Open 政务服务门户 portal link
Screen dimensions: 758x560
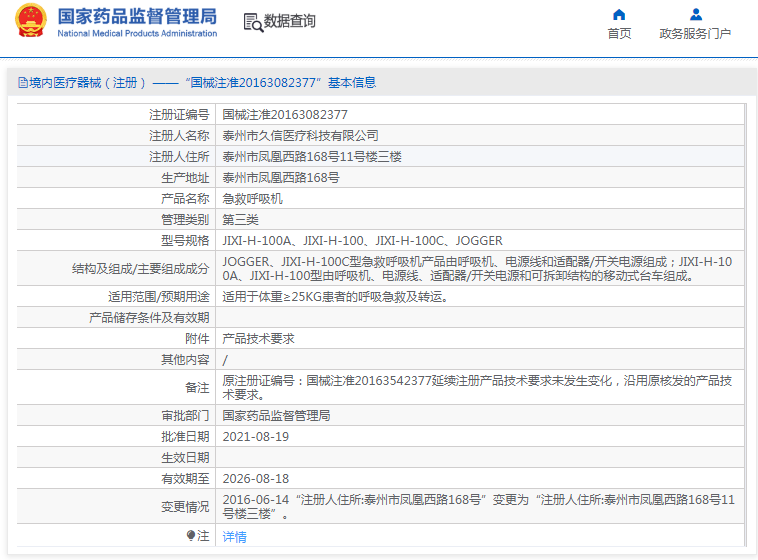[x=695, y=33]
